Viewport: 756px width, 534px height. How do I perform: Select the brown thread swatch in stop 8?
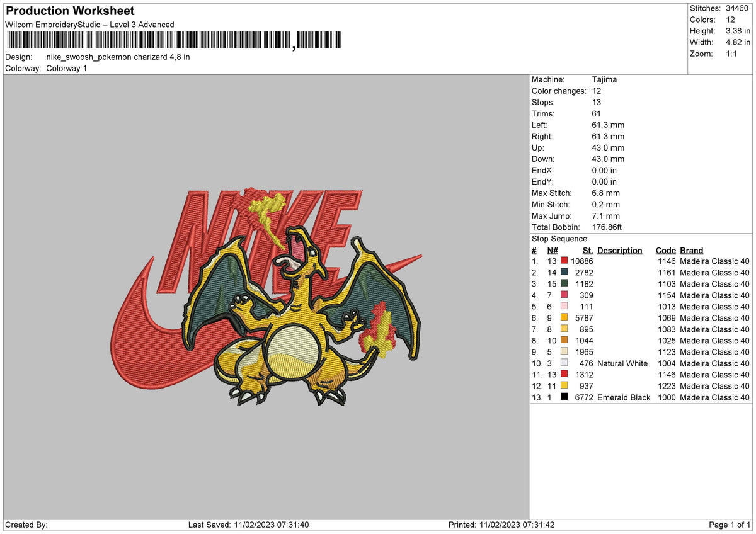coord(563,341)
